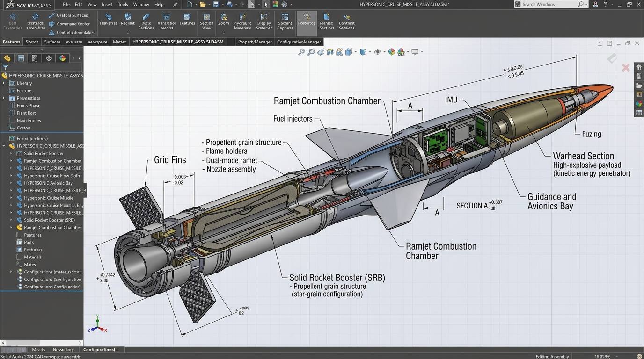The height and width of the screenshot is (359, 644).
Task: Click the Home icon in task pane
Action: 639,67
